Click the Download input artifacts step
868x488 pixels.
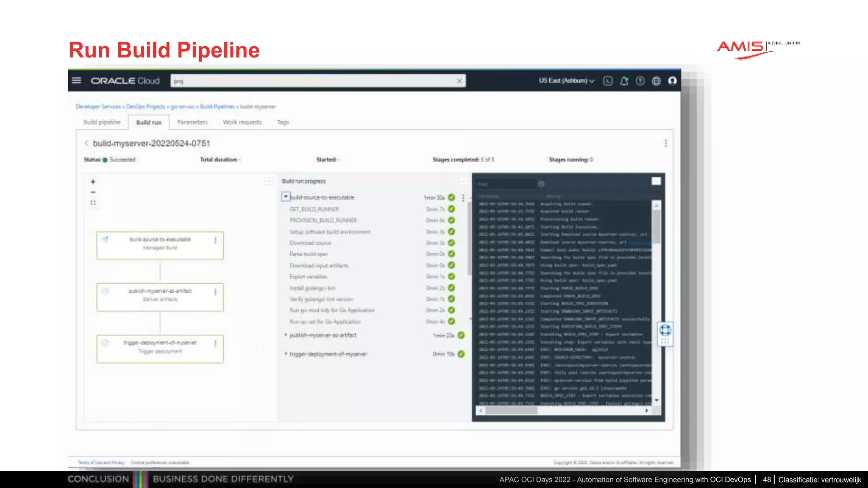coord(319,266)
